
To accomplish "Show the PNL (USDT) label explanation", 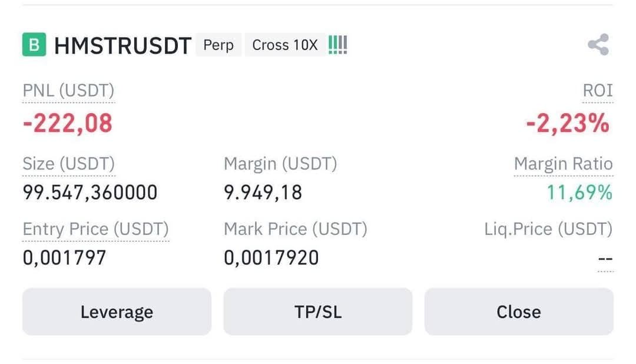I will click(68, 91).
